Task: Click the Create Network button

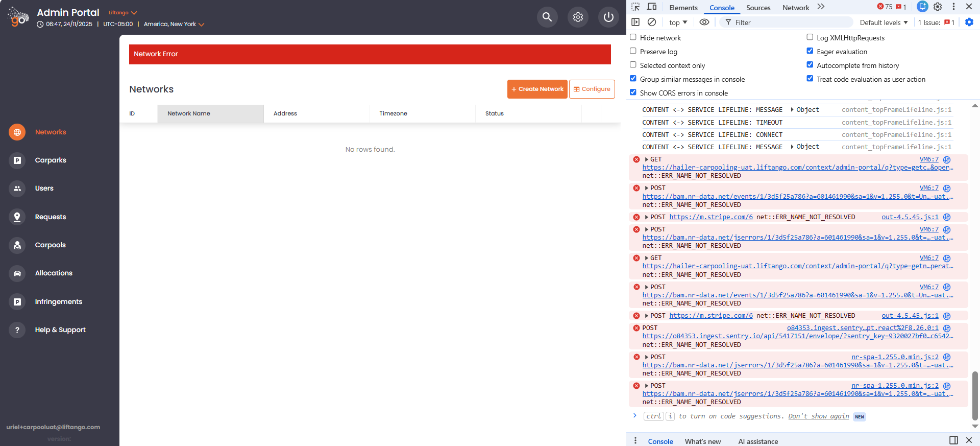Action: pos(537,89)
